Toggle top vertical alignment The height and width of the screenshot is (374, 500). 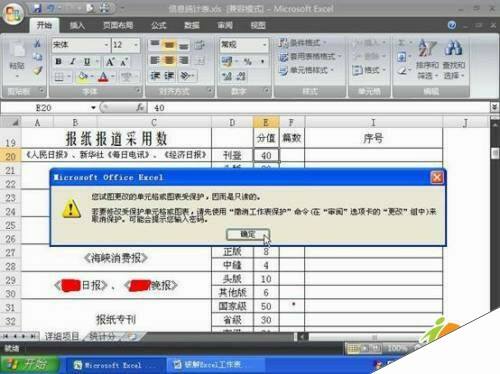(155, 44)
